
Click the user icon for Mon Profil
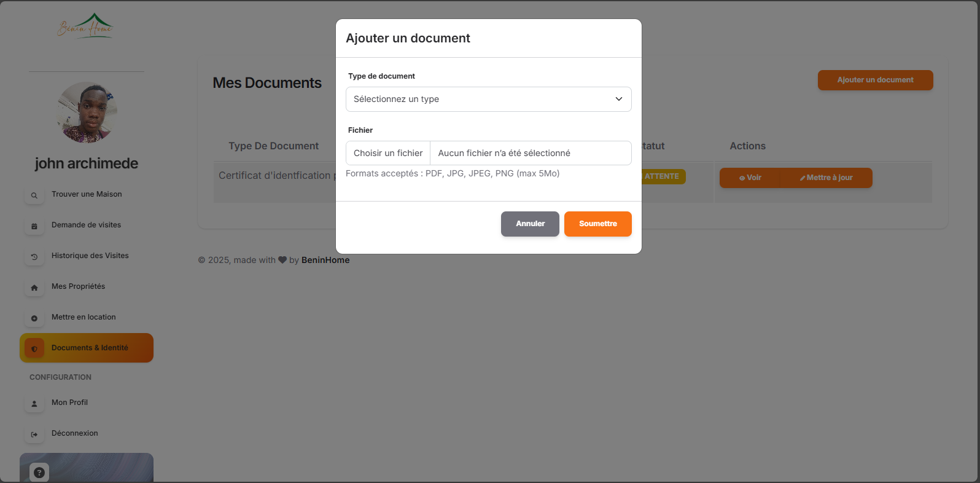tap(34, 404)
